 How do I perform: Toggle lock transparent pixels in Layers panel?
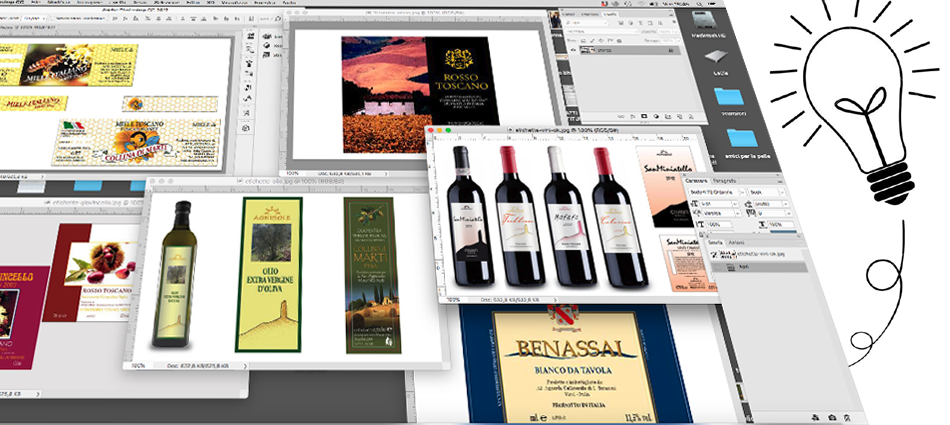583,41
